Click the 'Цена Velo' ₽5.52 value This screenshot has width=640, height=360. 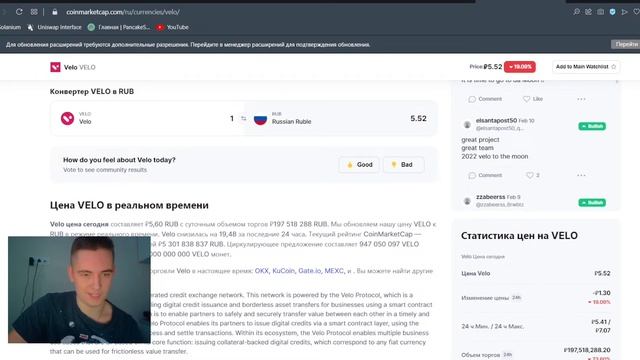(602, 273)
